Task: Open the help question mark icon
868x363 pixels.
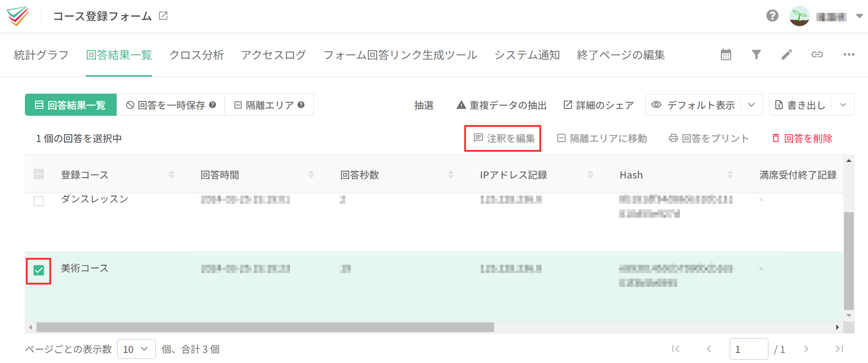Action: coord(773,16)
